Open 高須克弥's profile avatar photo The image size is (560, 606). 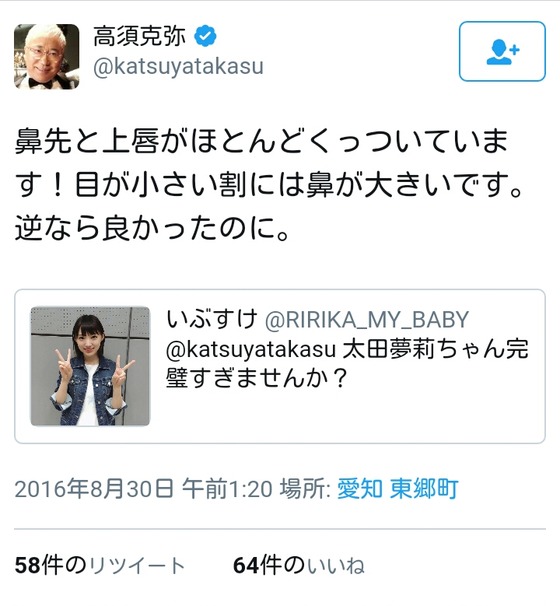[47, 56]
